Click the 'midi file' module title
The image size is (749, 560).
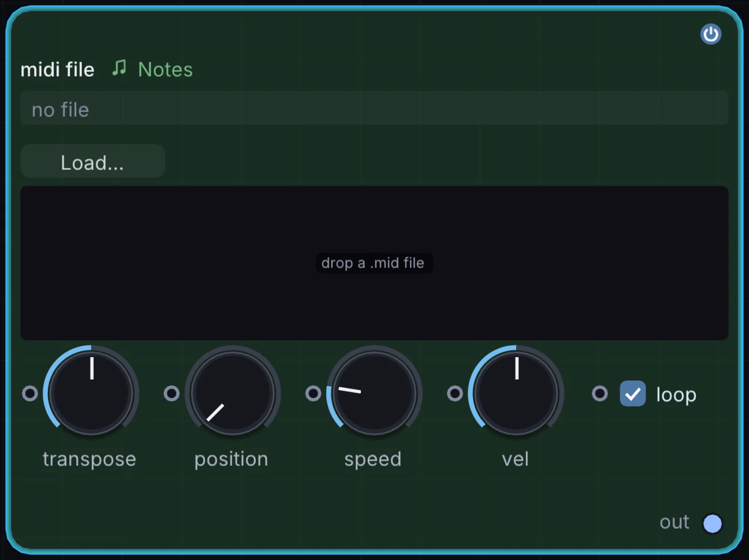point(58,69)
